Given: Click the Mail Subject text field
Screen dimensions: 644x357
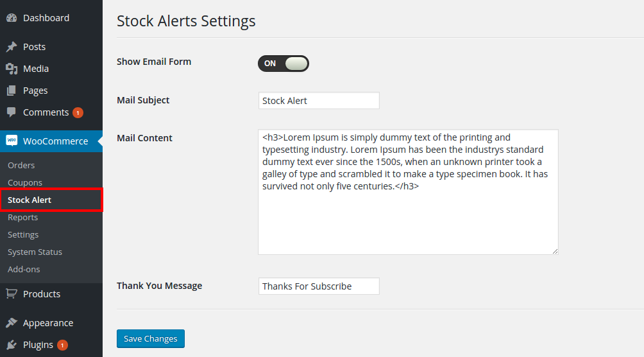Looking at the screenshot, I should (x=319, y=100).
